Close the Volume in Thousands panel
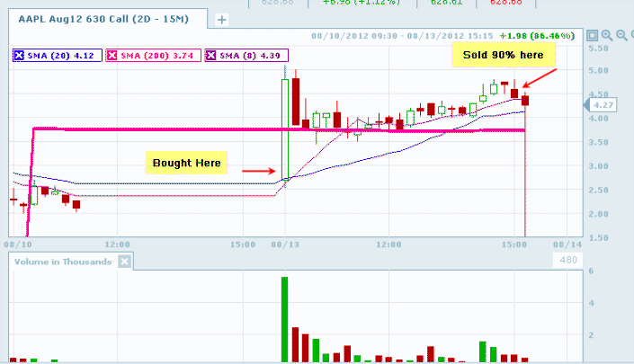Screen dimensions: 634x364 124,262
